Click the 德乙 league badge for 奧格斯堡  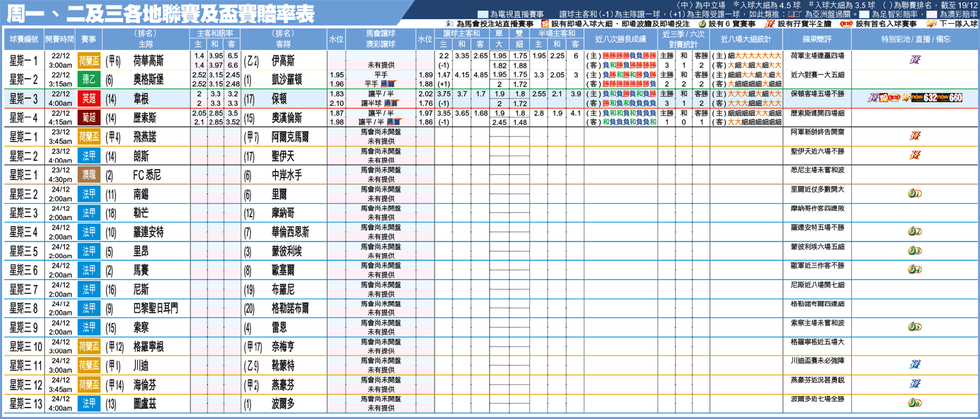89,79
